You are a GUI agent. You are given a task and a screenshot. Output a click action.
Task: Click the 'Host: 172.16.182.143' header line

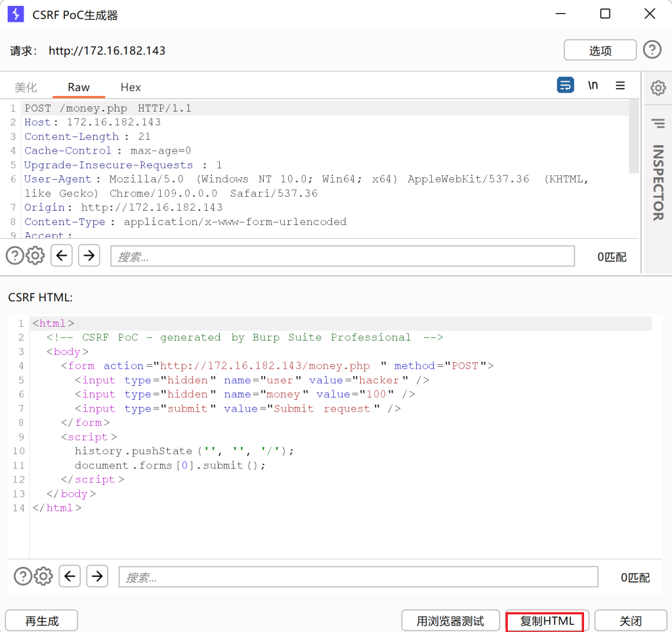point(93,122)
